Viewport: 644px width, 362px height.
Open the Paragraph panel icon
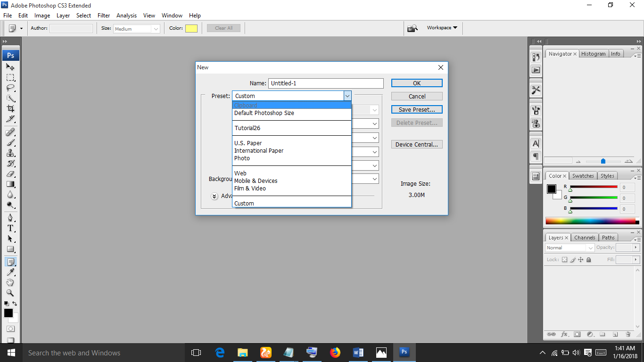(536, 156)
